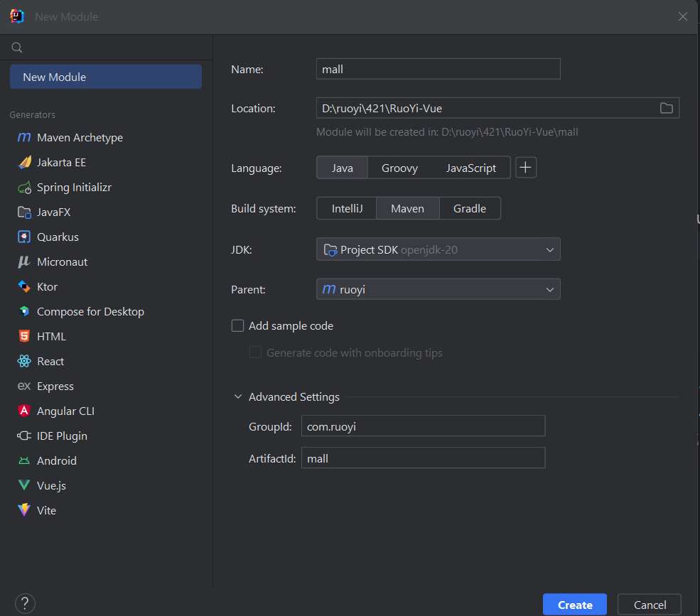Click the IDE Plugin plug icon
Screen dimensions: 700x616
pyautogui.click(x=24, y=436)
